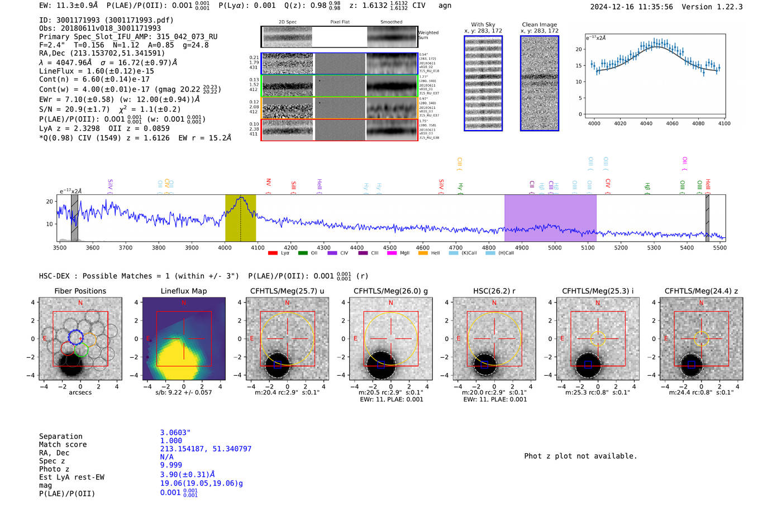Click the Photo z value 9.999
The height and width of the screenshot is (532, 782).
tap(171, 465)
